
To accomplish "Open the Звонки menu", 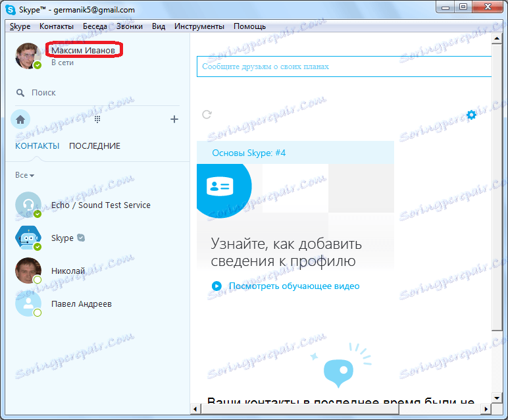I will coord(130,26).
